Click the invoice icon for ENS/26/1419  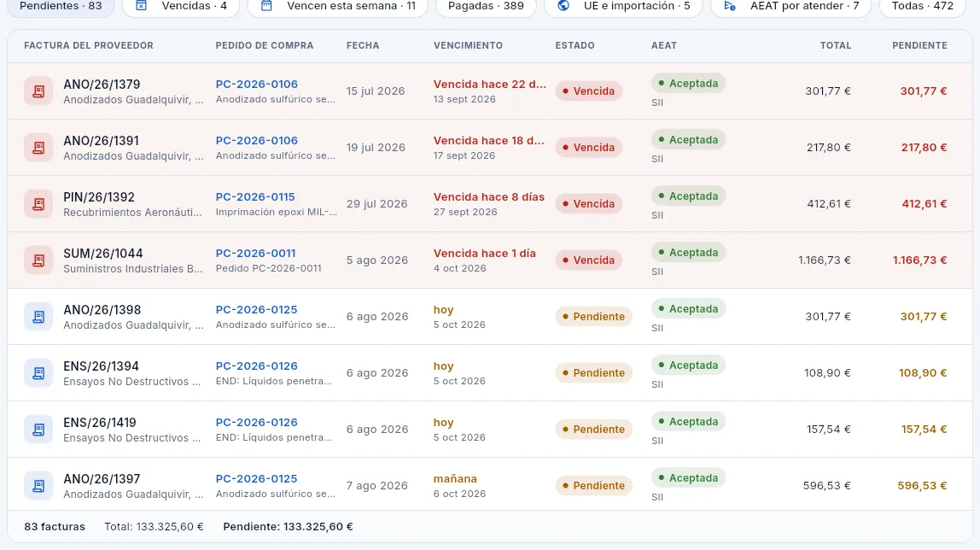coord(38,430)
